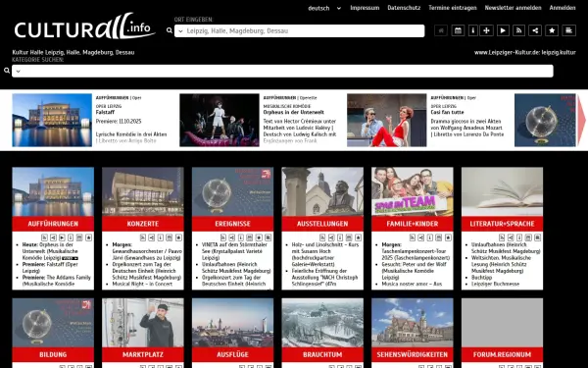This screenshot has height=368, width=588.
Task: Open the BRAUCHTUM category
Action: [322, 354]
